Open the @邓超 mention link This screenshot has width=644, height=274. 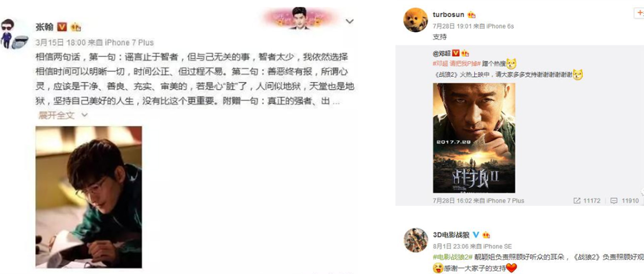441,53
